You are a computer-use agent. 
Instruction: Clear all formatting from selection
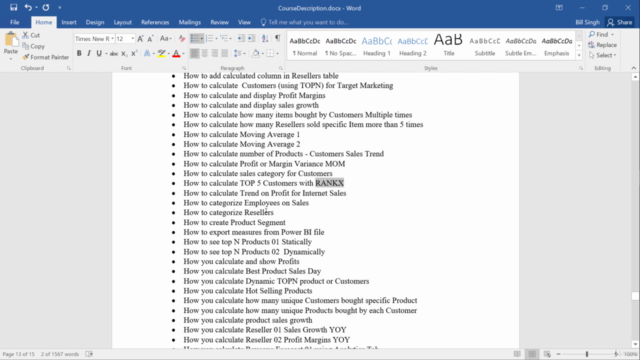(x=182, y=39)
